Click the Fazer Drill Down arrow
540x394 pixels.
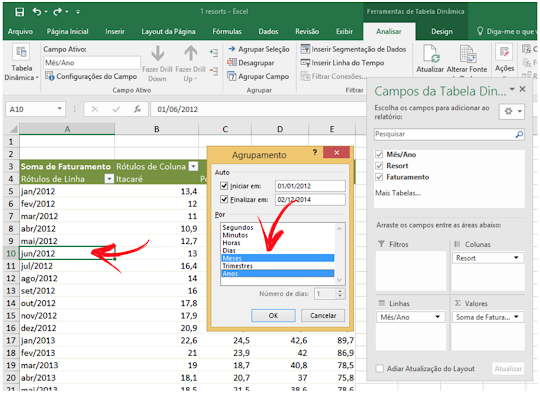[157, 64]
